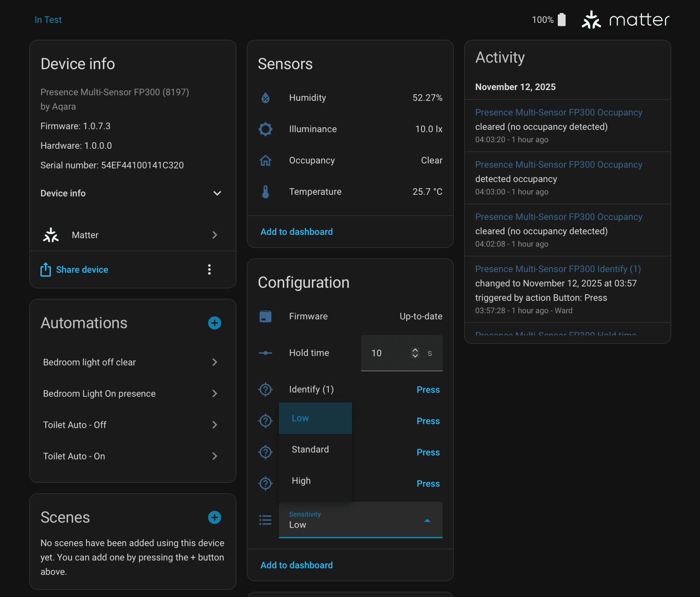Click Share device link
Image resolution: width=700 pixels, height=597 pixels.
click(x=82, y=270)
